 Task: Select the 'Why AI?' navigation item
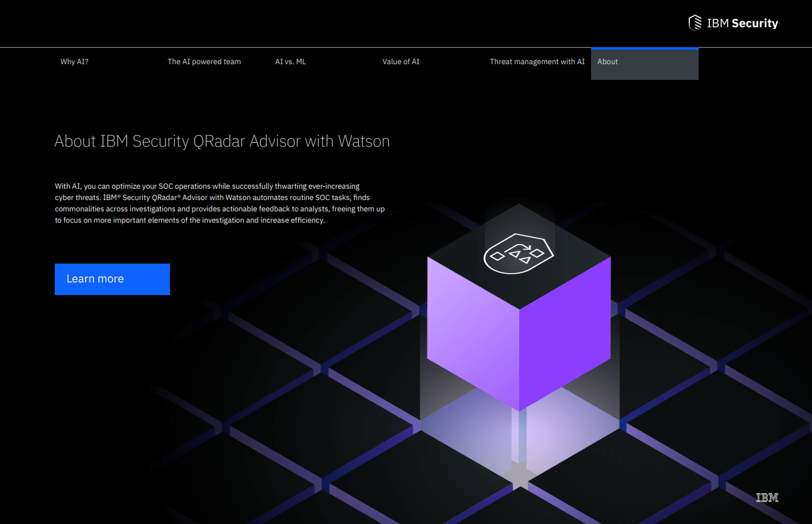74,62
